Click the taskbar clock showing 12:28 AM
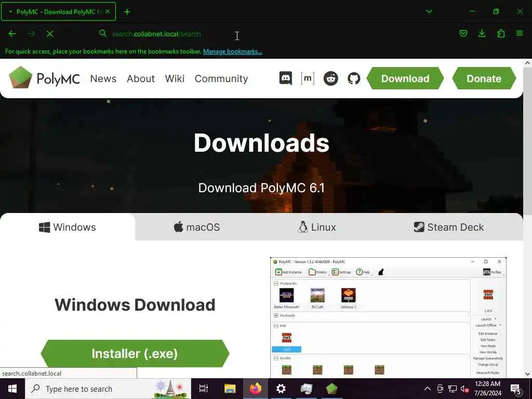This screenshot has height=399, width=532. 487,389
